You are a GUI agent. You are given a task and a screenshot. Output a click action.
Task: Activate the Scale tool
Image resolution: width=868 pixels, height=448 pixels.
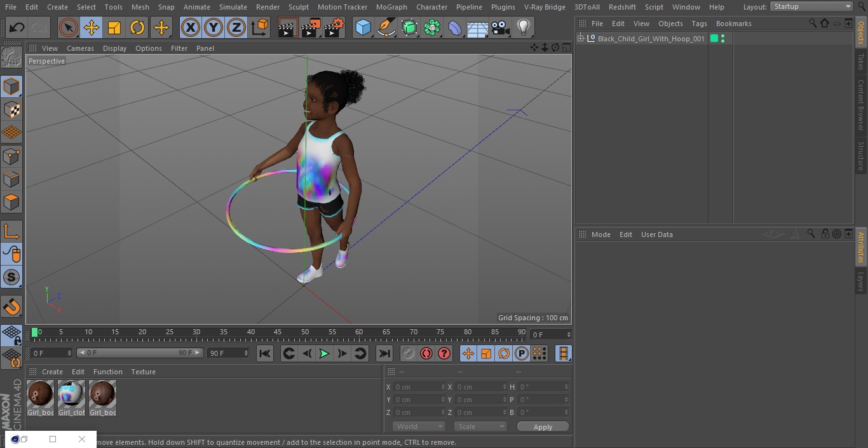(114, 28)
